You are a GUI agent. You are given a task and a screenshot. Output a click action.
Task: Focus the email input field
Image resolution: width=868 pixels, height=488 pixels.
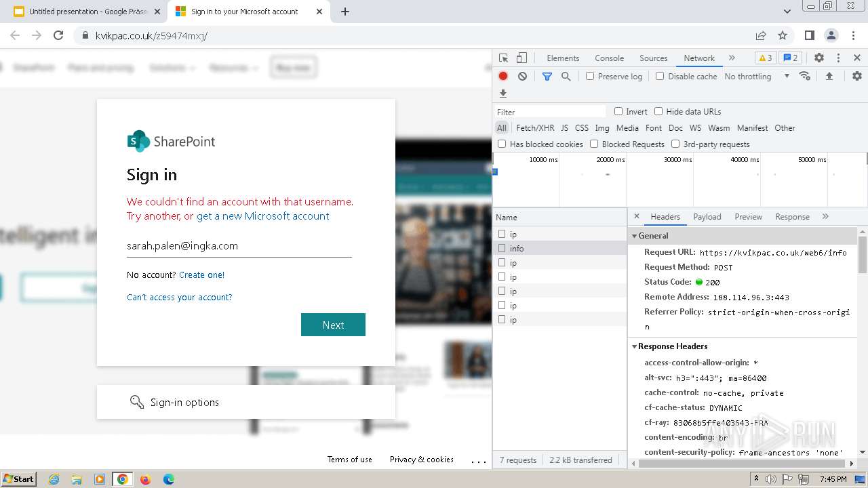point(239,246)
